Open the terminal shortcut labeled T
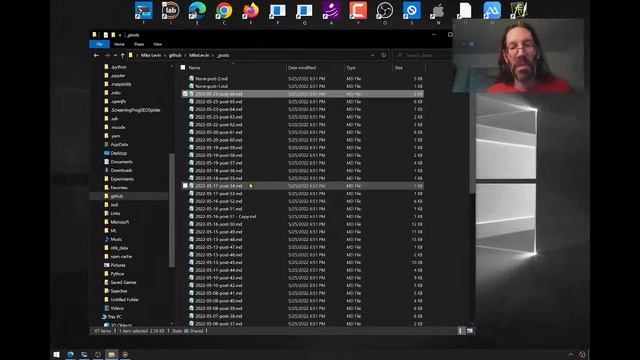 (144, 11)
